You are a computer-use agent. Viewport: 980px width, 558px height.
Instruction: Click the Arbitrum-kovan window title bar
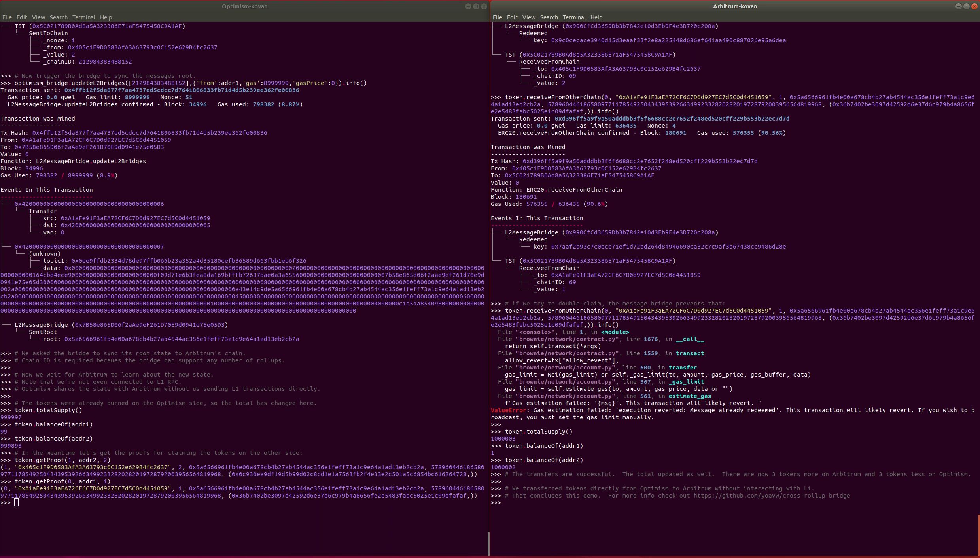[x=735, y=6]
